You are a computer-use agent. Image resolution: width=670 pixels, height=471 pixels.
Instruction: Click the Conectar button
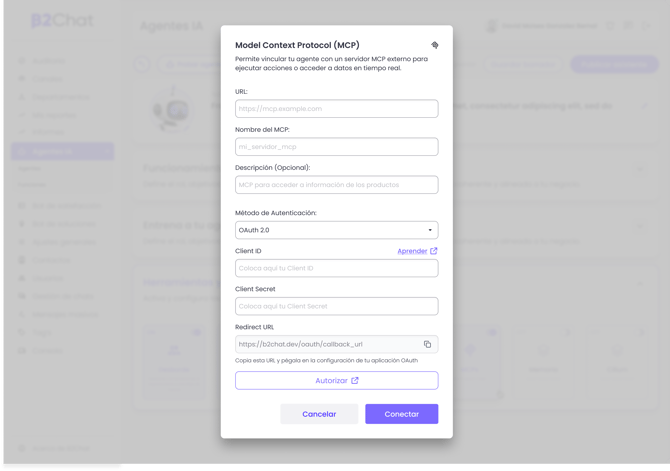401,414
